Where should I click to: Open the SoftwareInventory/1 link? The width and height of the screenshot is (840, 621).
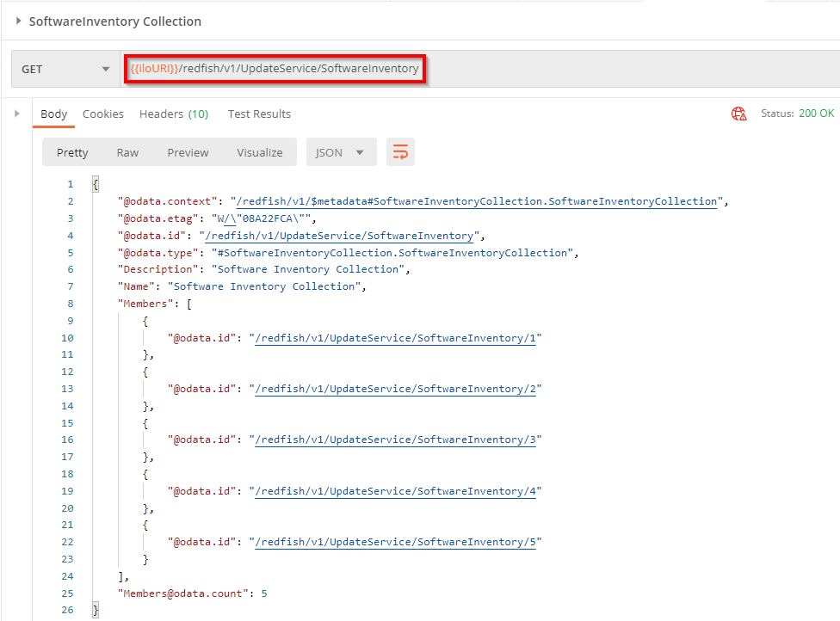395,338
